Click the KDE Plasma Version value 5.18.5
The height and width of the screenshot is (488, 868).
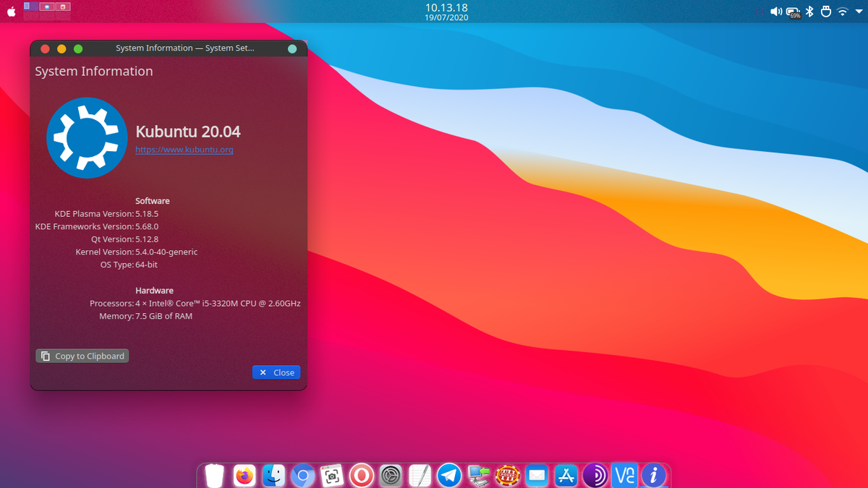pyautogui.click(x=147, y=214)
